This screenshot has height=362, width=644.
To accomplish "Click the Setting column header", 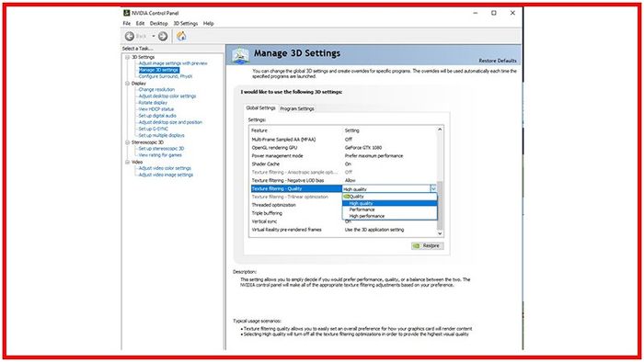I will (352, 130).
